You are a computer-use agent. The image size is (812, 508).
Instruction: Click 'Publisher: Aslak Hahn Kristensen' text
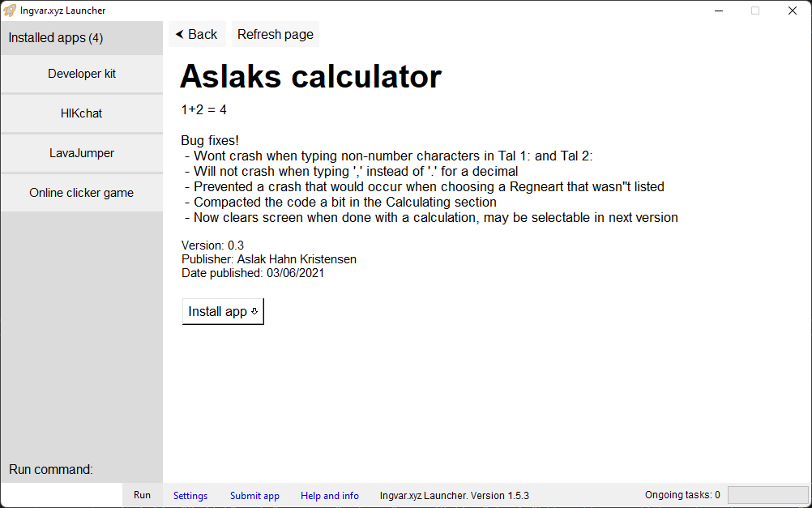[x=269, y=259]
